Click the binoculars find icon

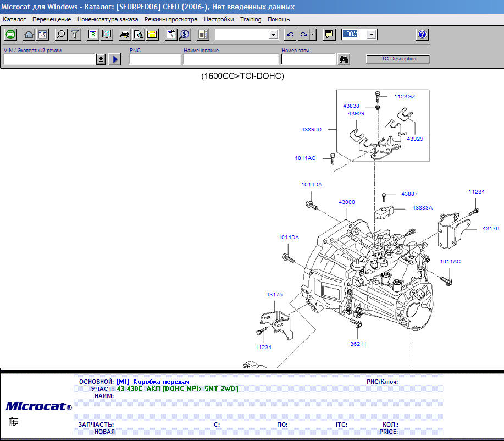[344, 59]
